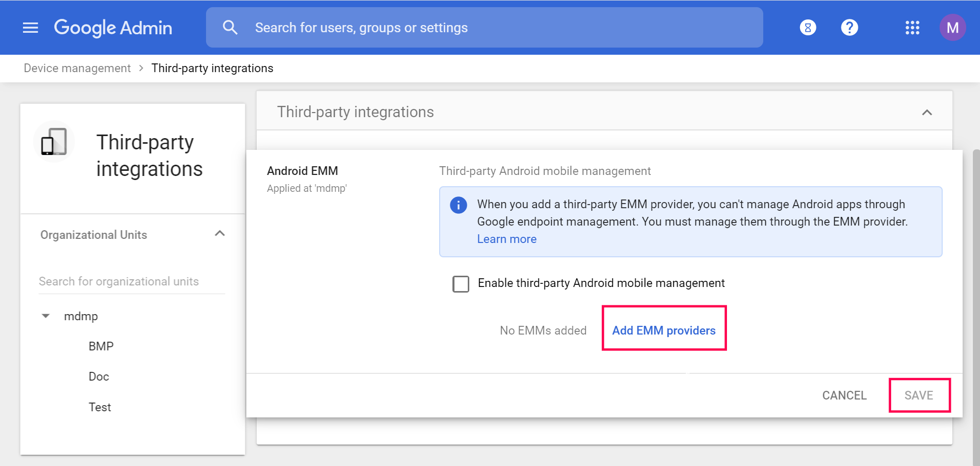Click the search magnifier icon
This screenshot has width=980, height=466.
tap(230, 28)
